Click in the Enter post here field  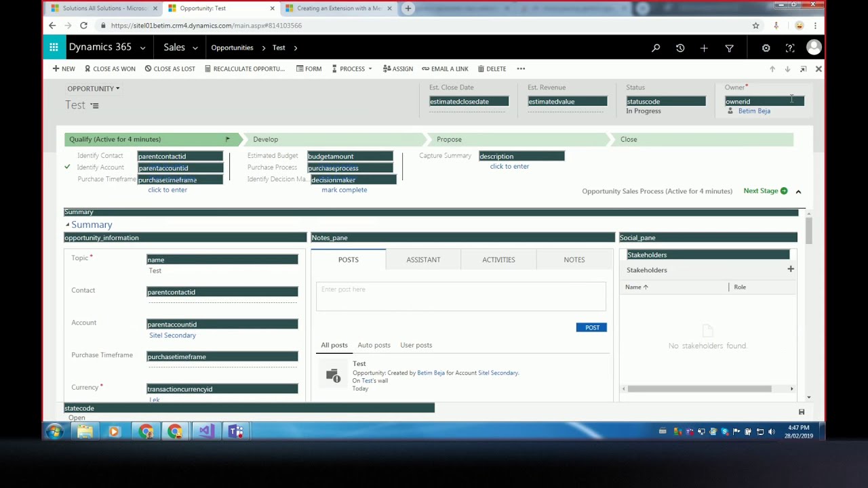(x=460, y=297)
